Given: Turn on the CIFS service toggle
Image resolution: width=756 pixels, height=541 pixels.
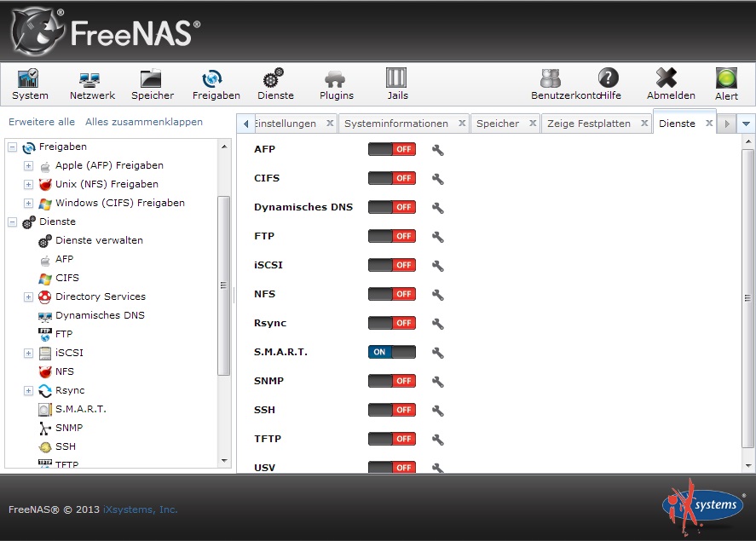Looking at the screenshot, I should click(x=392, y=178).
